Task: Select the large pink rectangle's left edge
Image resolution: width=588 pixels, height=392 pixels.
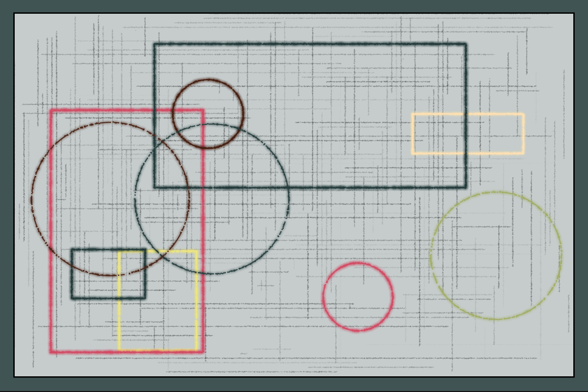Action: (51, 230)
